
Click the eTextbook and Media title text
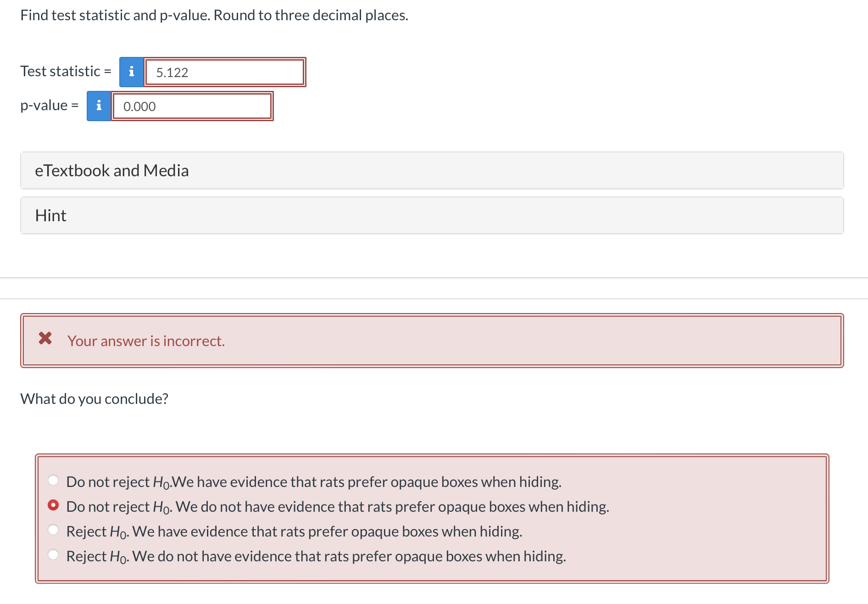pos(111,171)
